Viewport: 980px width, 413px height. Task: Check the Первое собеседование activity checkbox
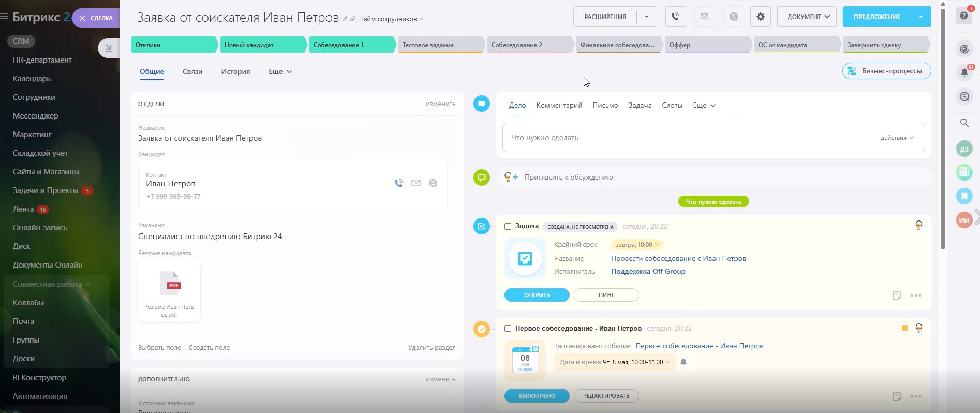pos(508,329)
